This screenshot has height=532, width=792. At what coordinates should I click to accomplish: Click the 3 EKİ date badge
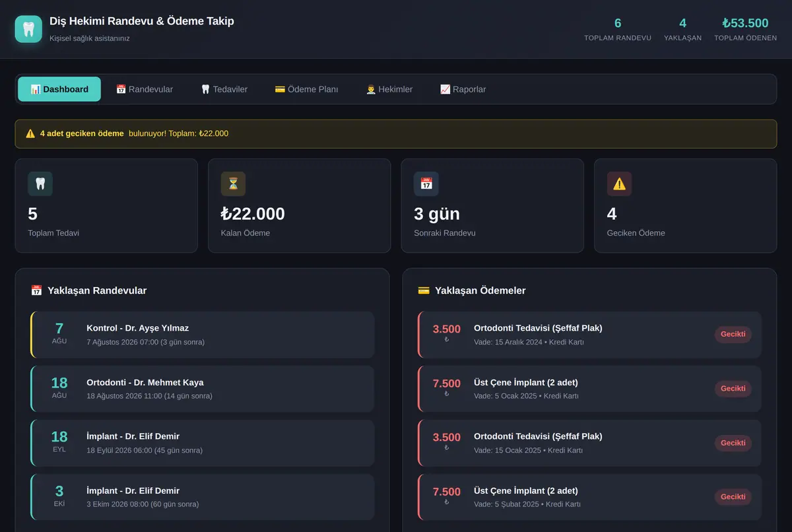(x=59, y=496)
